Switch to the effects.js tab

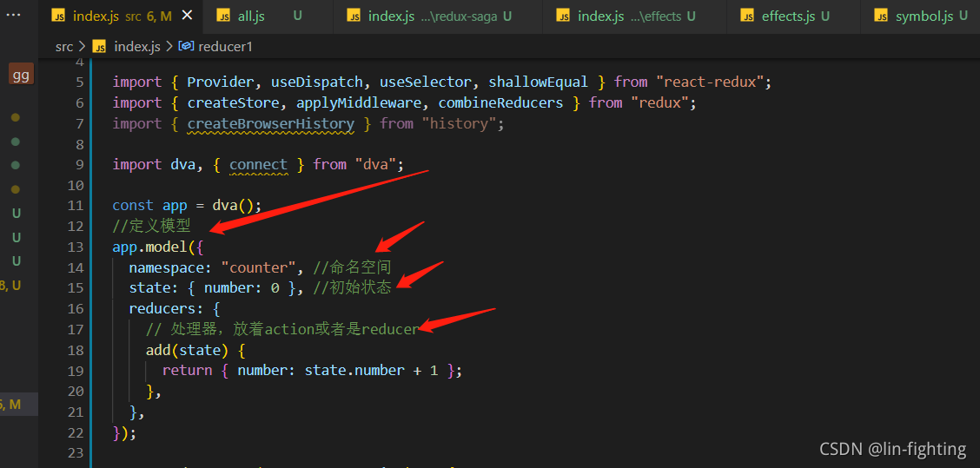point(793,16)
